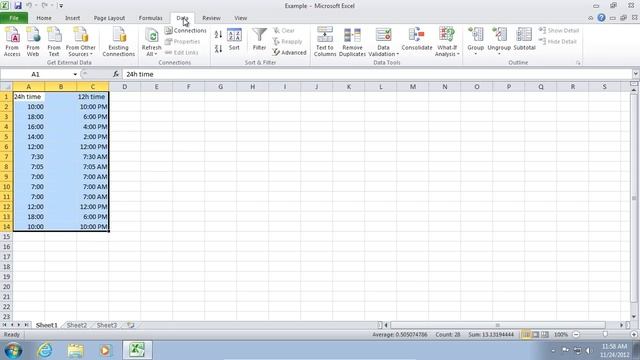Open Windows Explorer folder from taskbar
Screen dimensions: 640x360
76,350
